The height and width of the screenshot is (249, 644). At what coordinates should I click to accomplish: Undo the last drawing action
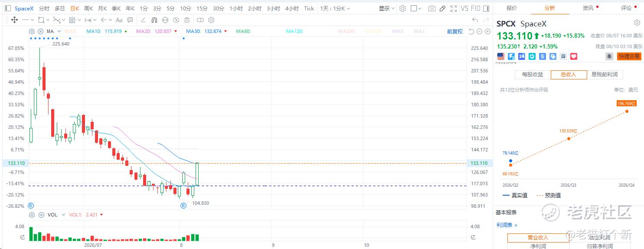(x=475, y=20)
